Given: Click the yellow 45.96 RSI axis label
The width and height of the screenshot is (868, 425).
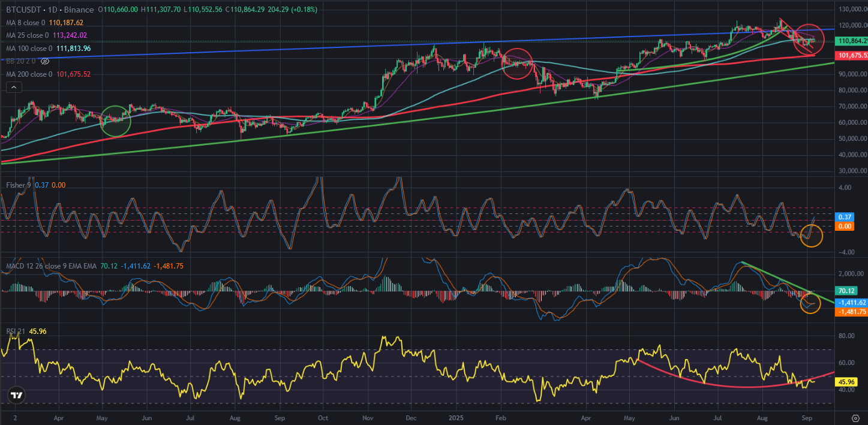Looking at the screenshot, I should pos(846,382).
